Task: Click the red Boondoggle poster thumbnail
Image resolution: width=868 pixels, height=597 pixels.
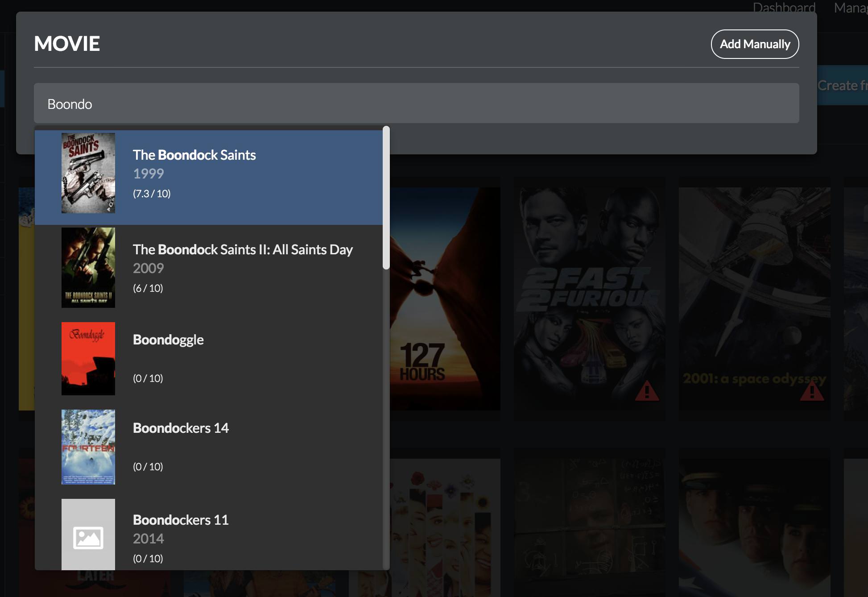Action: [x=88, y=358]
